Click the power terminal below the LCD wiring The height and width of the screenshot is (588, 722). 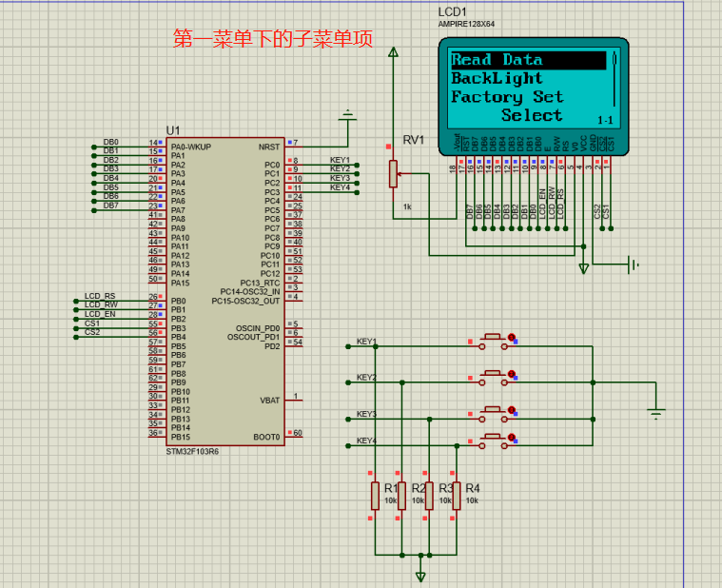coord(583,268)
